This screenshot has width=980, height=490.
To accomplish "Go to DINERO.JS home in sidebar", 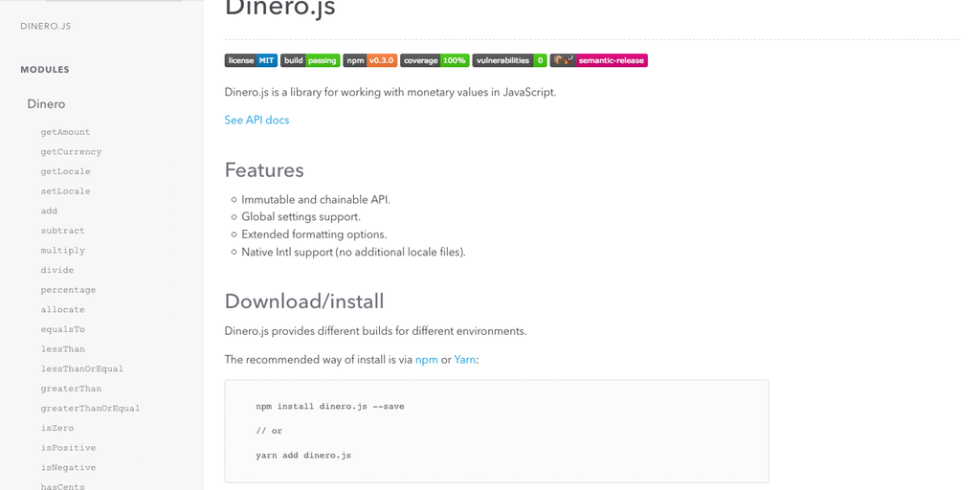I will pyautogui.click(x=46, y=26).
